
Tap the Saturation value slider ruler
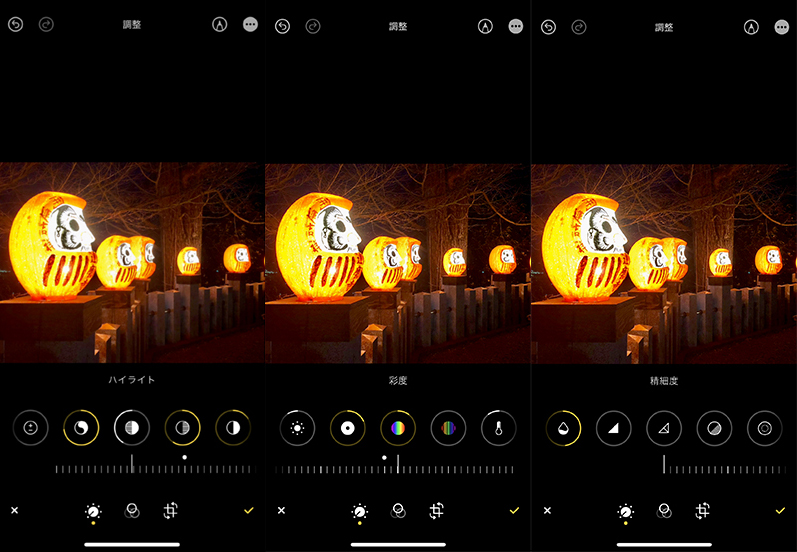click(x=394, y=465)
